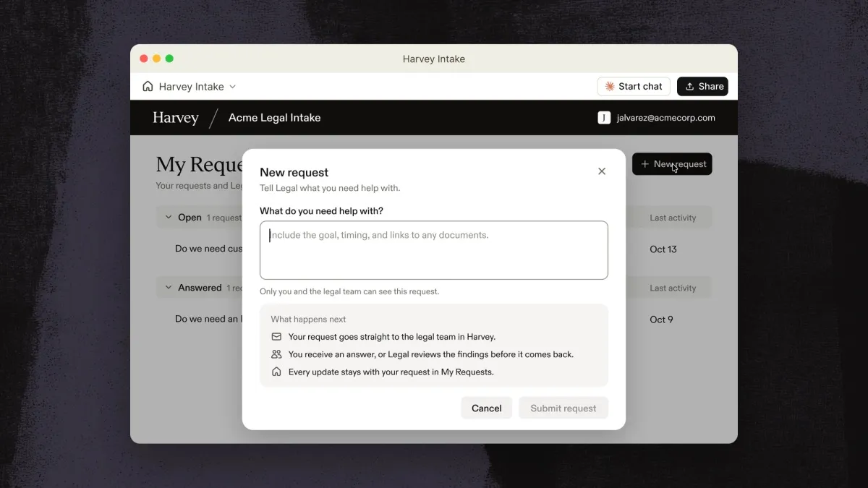Click the house icon beside the My Requests line
Image resolution: width=868 pixels, height=488 pixels.
click(x=276, y=372)
